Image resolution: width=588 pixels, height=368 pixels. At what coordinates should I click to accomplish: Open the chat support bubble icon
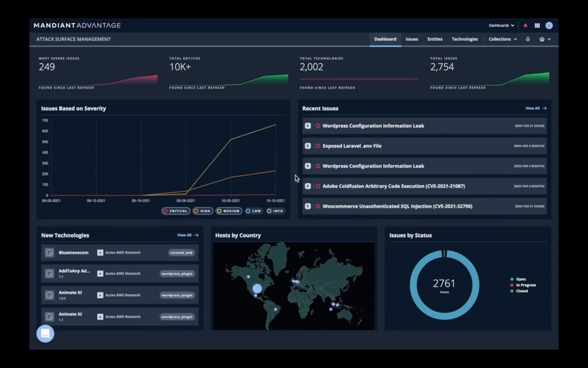[x=45, y=334]
